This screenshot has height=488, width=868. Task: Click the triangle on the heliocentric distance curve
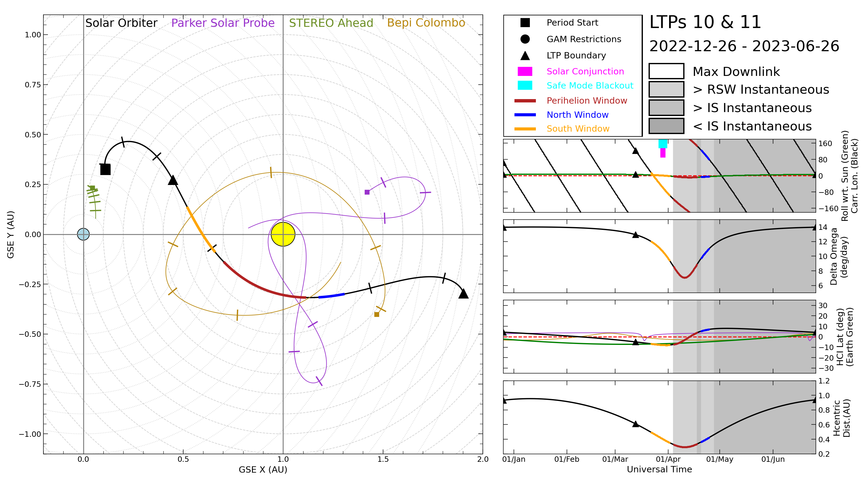pos(636,424)
